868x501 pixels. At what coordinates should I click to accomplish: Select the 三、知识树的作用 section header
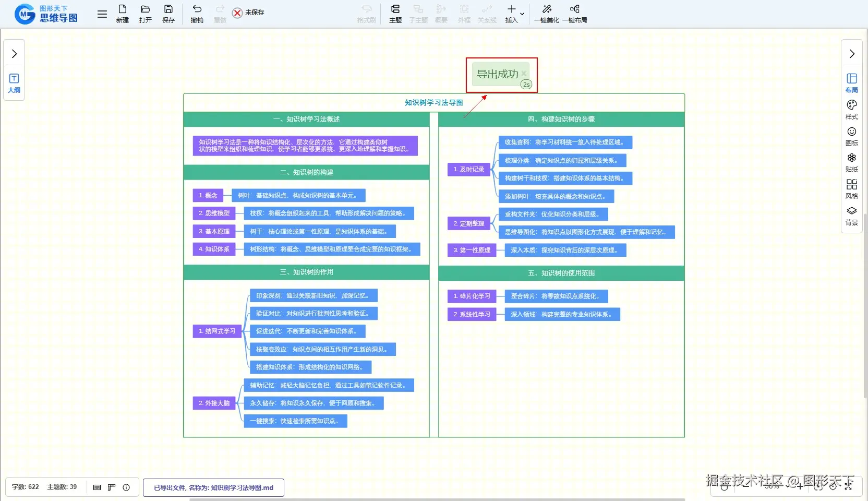click(307, 272)
